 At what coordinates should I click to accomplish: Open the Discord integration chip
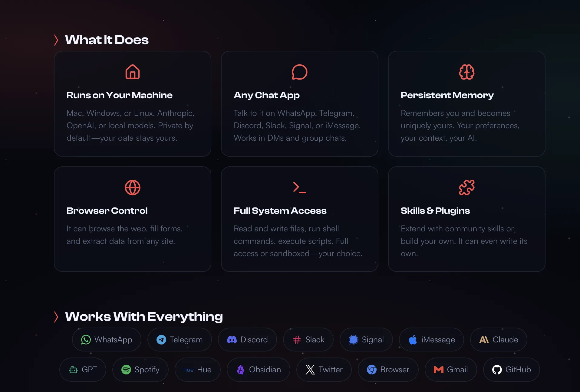tap(247, 340)
